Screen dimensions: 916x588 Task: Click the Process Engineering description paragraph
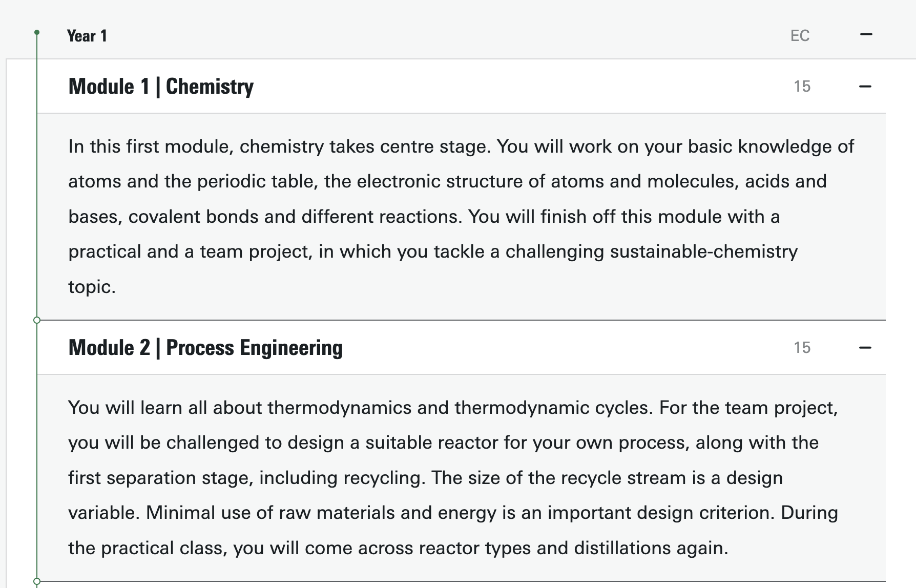[453, 478]
